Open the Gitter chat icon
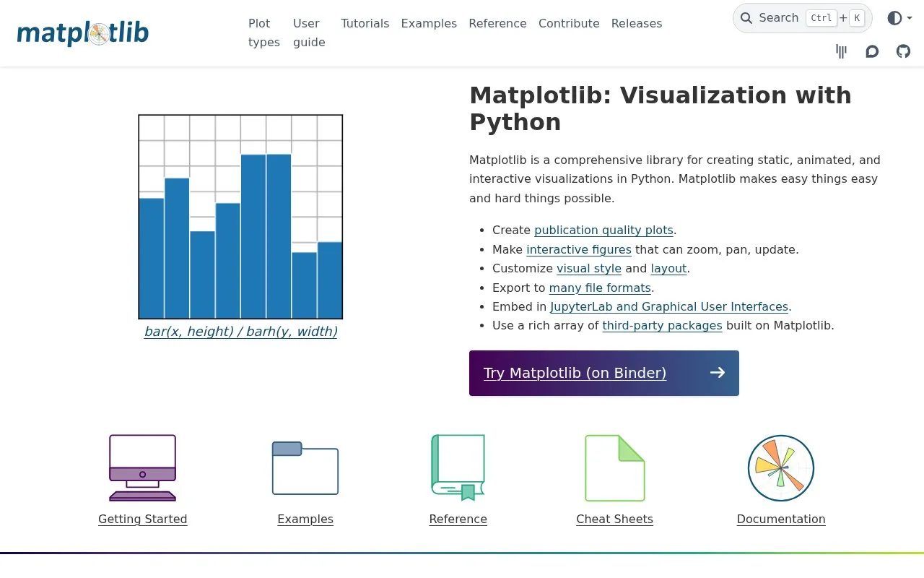The height and width of the screenshot is (578, 924). pyautogui.click(x=841, y=51)
